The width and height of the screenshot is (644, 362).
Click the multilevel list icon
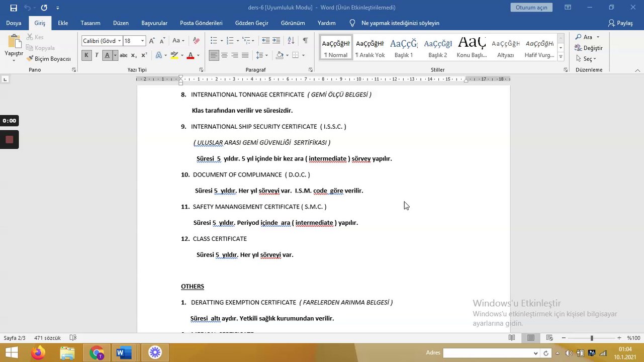tap(246, 41)
